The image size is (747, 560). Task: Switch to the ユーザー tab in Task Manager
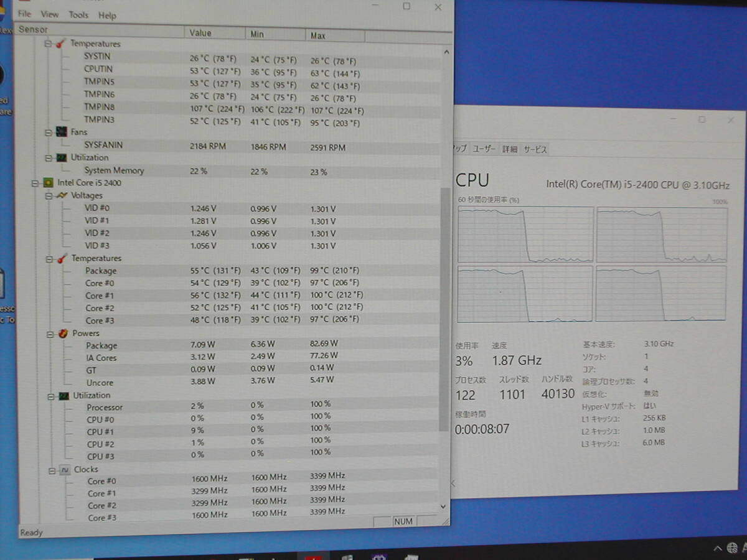(x=484, y=149)
